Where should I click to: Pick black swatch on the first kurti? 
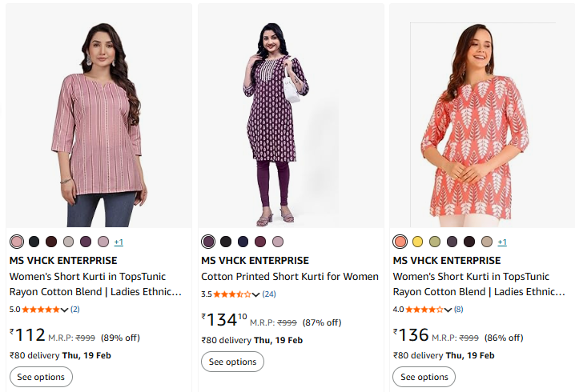(x=34, y=242)
